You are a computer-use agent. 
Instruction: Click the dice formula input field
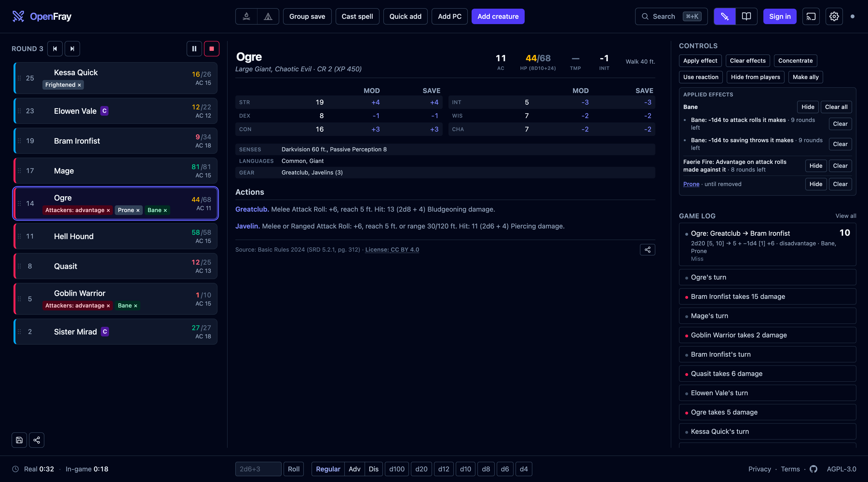pyautogui.click(x=258, y=469)
